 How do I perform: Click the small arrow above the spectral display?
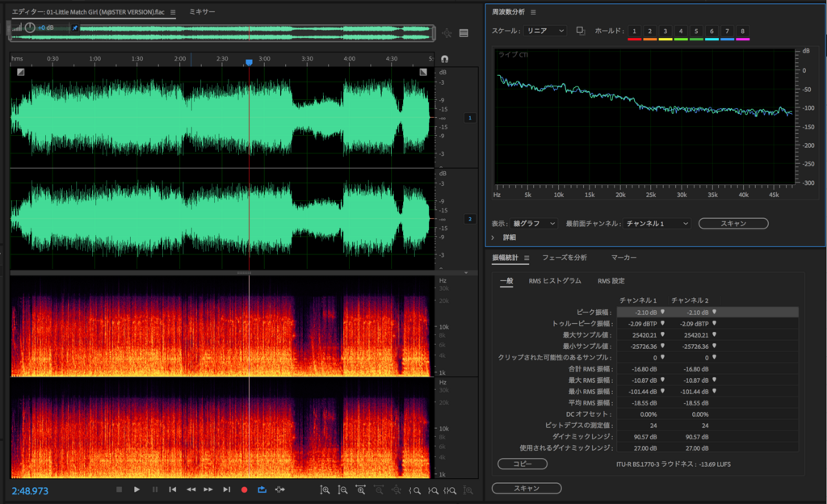[x=466, y=273]
